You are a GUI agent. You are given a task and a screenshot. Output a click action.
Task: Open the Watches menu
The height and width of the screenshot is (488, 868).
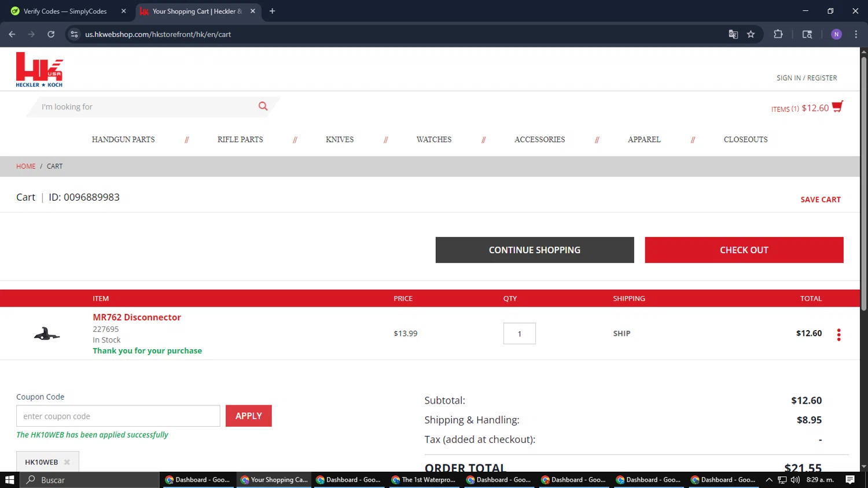click(x=434, y=139)
